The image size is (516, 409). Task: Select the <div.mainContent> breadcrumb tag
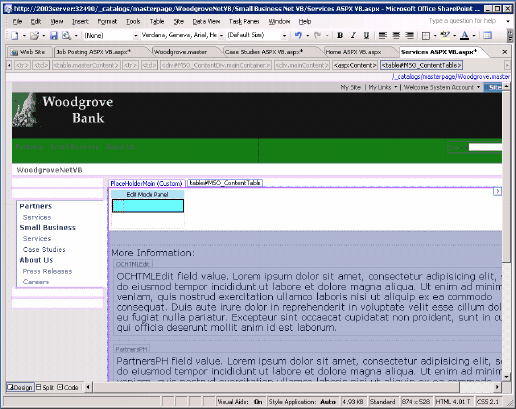click(x=302, y=65)
